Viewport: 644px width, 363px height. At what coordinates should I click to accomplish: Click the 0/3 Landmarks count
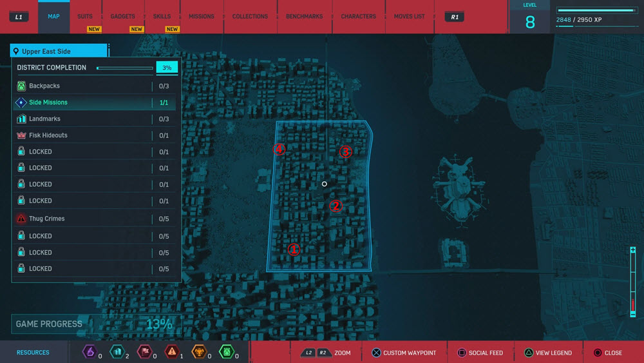(x=164, y=119)
